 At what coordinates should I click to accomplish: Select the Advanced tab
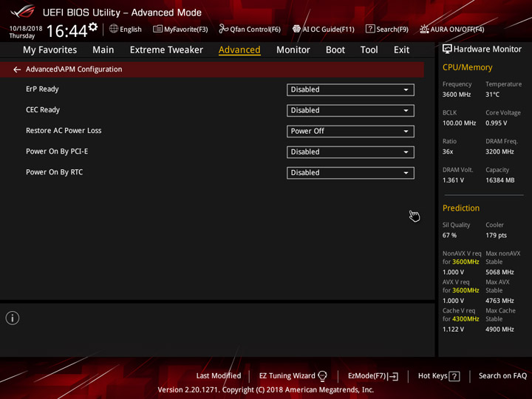pos(239,50)
